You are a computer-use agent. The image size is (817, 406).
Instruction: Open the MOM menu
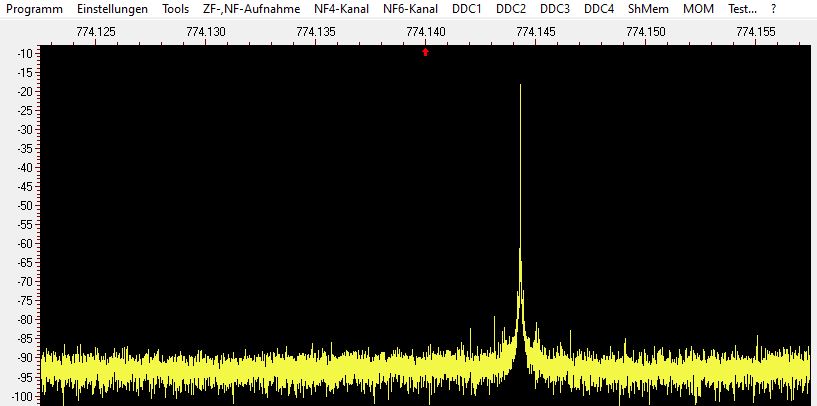click(699, 9)
